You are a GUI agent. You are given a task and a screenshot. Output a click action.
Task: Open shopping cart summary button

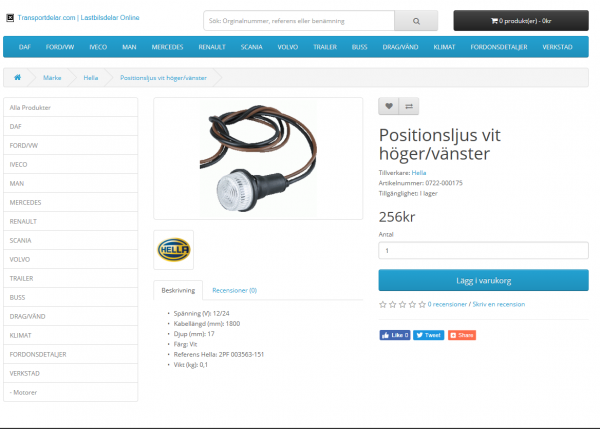point(521,21)
